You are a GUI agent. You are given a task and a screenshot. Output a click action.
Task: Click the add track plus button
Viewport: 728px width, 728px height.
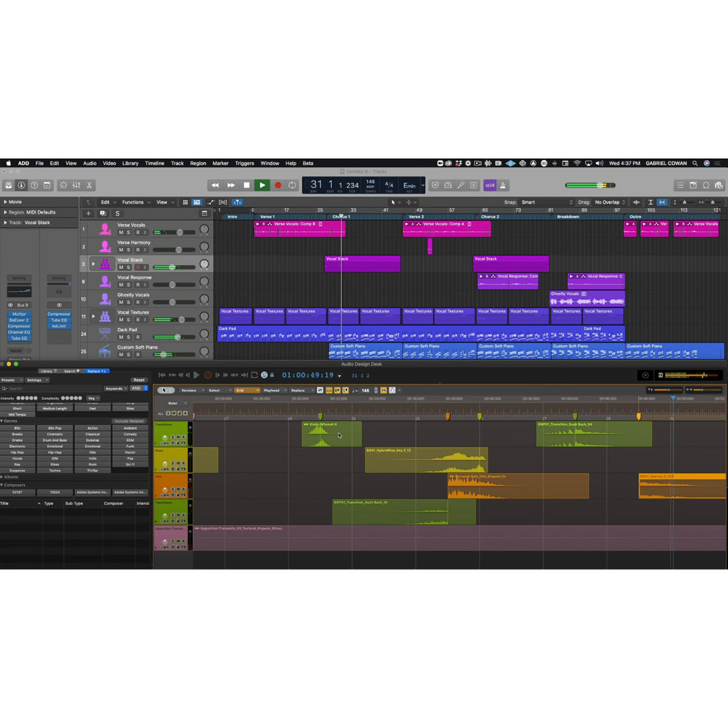point(89,213)
